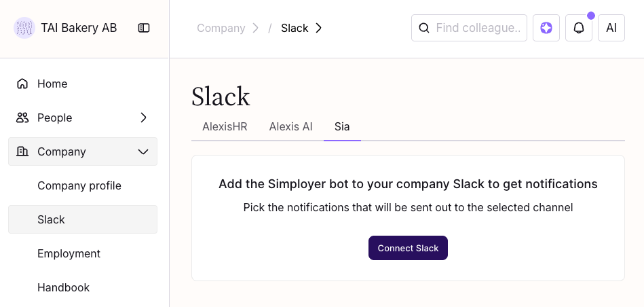Click the TAI Bakery AB logo avatar

point(24,28)
